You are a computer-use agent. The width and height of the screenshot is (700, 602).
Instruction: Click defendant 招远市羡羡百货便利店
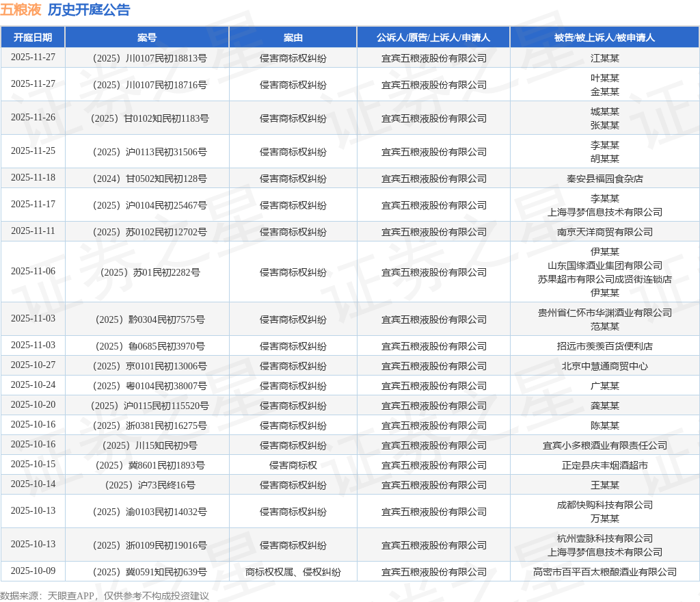[604, 346]
